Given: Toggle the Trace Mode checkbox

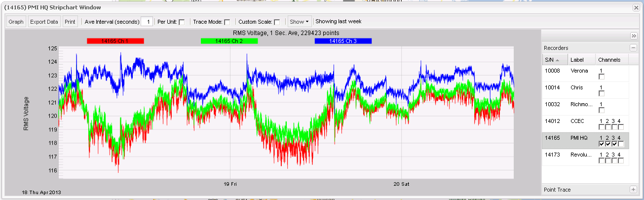Looking at the screenshot, I should 227,22.
